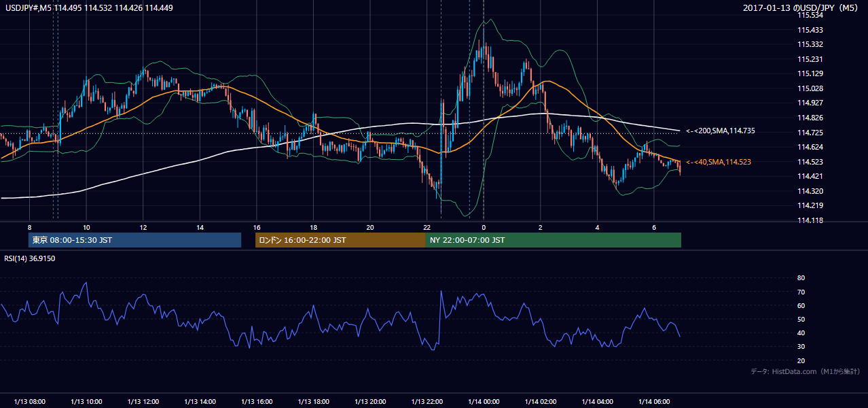Click price axis label 114.624
Screen dimensions: 868x408
click(810, 147)
